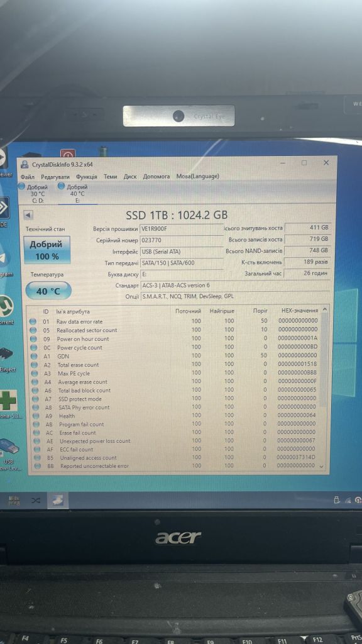The image size is (362, 644).
Task: Open the Диск menu
Action: coord(130,177)
